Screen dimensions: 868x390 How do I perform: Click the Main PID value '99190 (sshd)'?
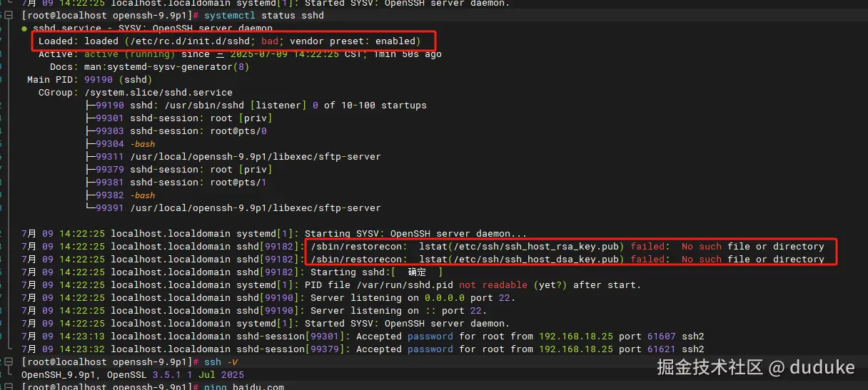tap(118, 80)
